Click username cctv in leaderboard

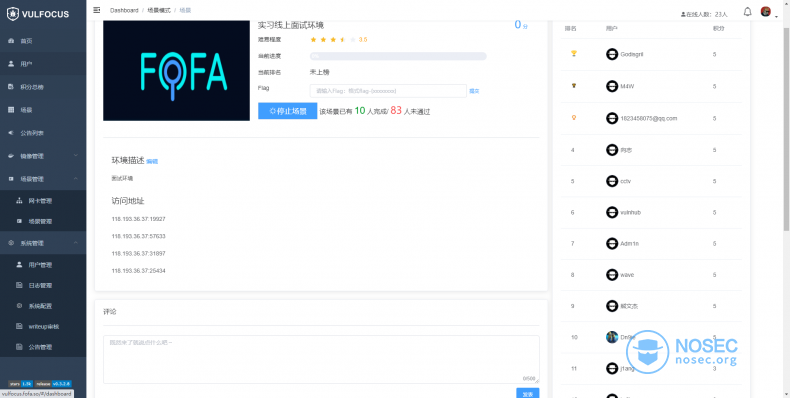pos(626,181)
